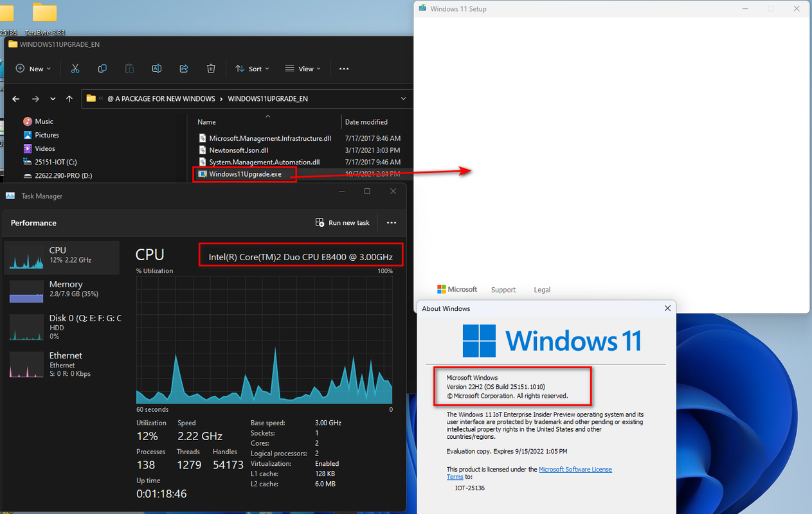Image resolution: width=812 pixels, height=514 pixels.
Task: Click the IOT-25136 licensee name in About Windows
Action: click(470, 488)
